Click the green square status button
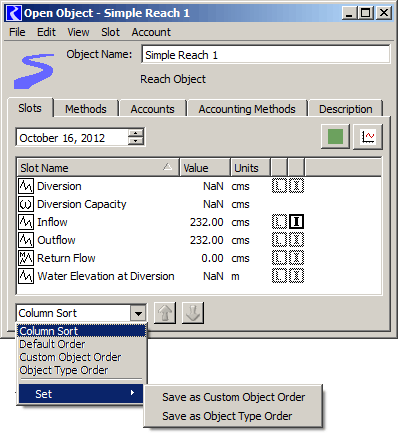This screenshot has width=398, height=433. pyautogui.click(x=335, y=137)
